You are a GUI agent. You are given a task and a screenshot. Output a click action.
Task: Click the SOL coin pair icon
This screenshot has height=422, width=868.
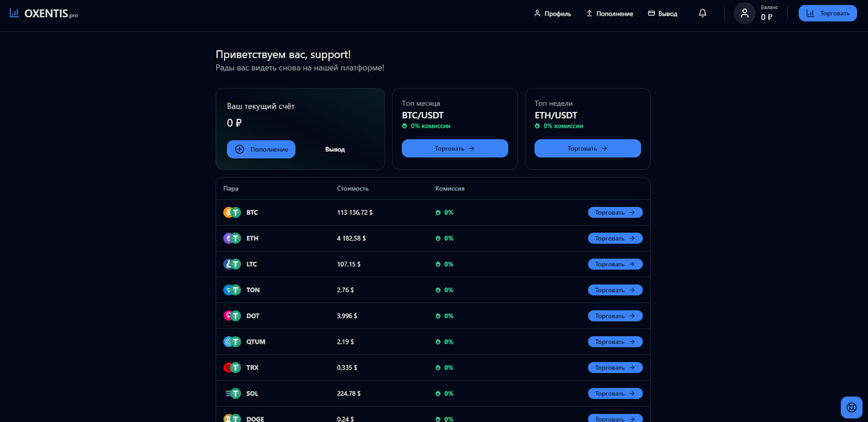click(232, 394)
